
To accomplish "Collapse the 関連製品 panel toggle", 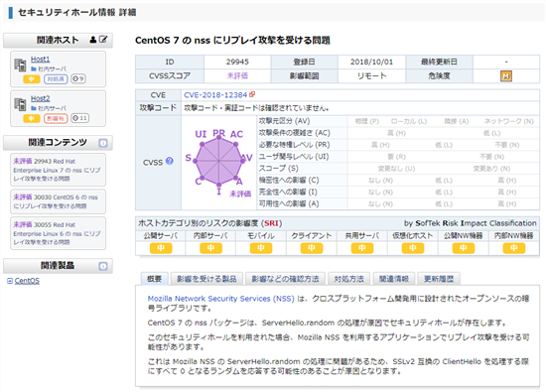I will coord(103,266).
